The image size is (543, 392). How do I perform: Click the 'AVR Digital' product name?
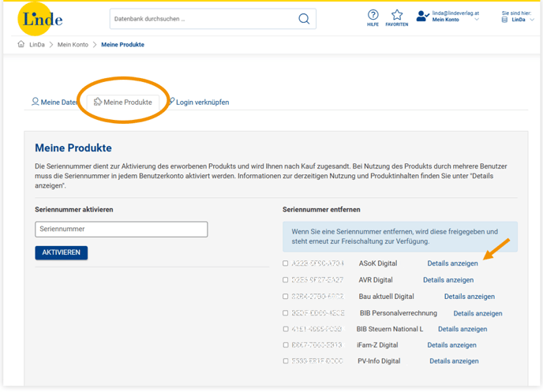376,280
